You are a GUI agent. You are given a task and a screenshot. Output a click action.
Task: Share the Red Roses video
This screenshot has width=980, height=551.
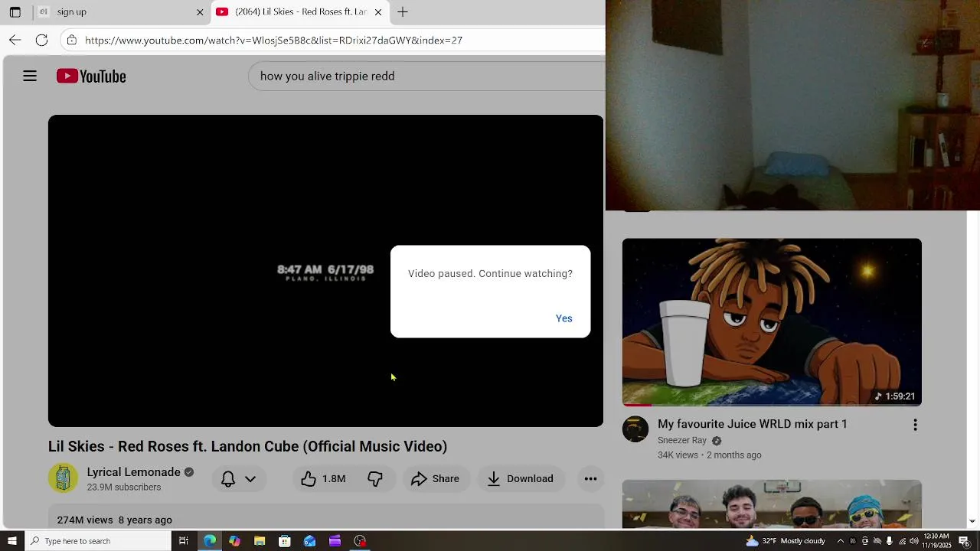pos(435,479)
